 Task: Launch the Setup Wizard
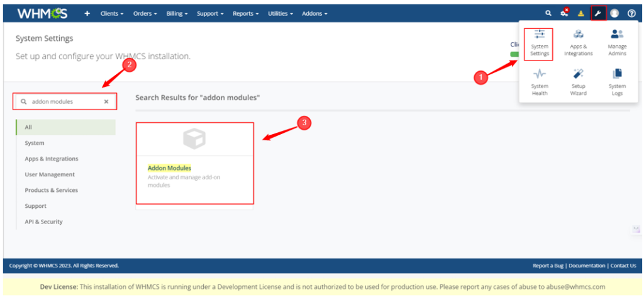click(x=578, y=82)
